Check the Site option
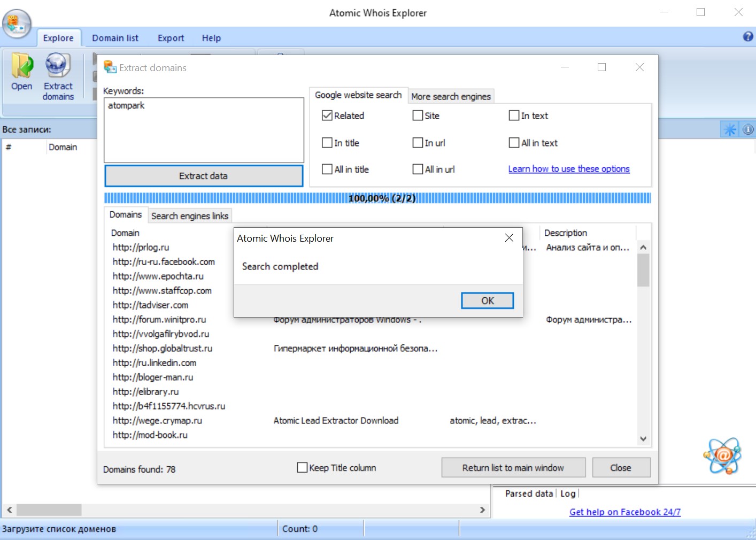Image resolution: width=756 pixels, height=540 pixels. point(418,115)
